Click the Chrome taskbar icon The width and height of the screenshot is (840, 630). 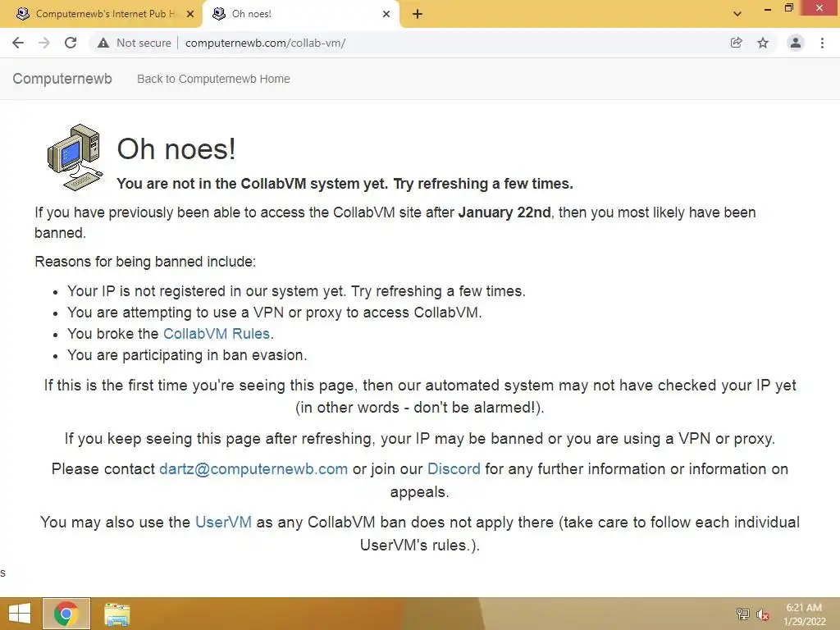66,614
